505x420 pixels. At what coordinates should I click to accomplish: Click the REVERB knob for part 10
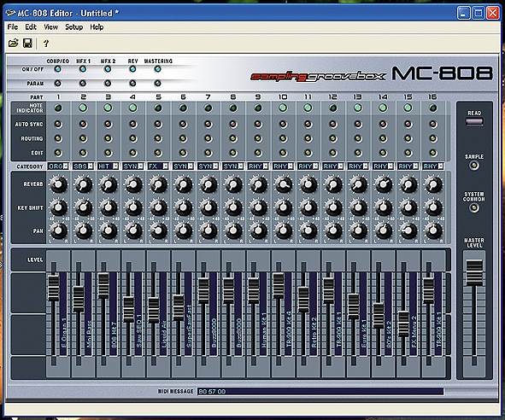(x=283, y=184)
